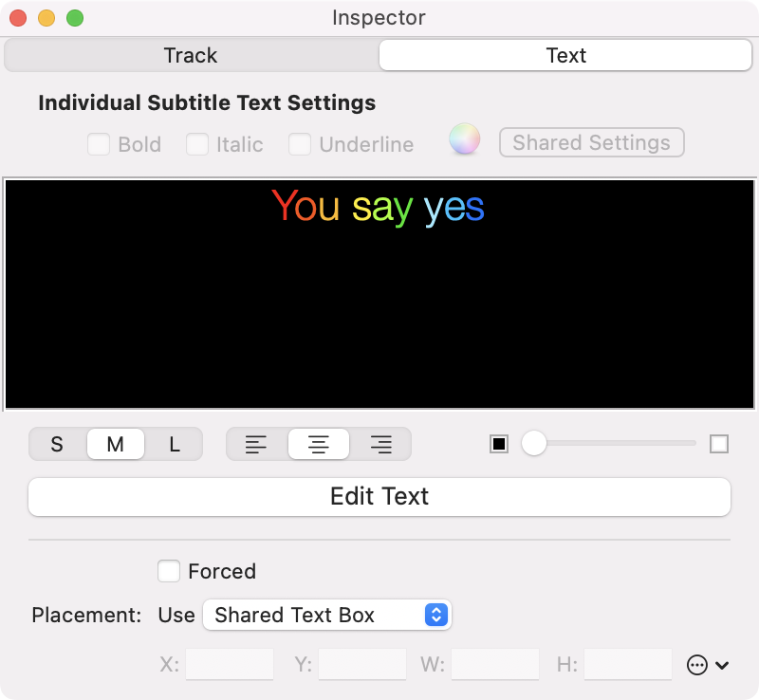This screenshot has width=759, height=700.
Task: Toggle the Underline checkbox
Action: (x=300, y=144)
